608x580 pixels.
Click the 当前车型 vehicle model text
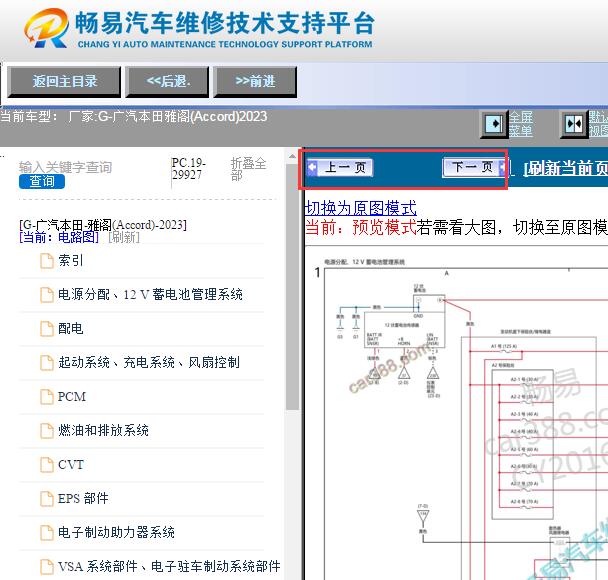[x=134, y=116]
